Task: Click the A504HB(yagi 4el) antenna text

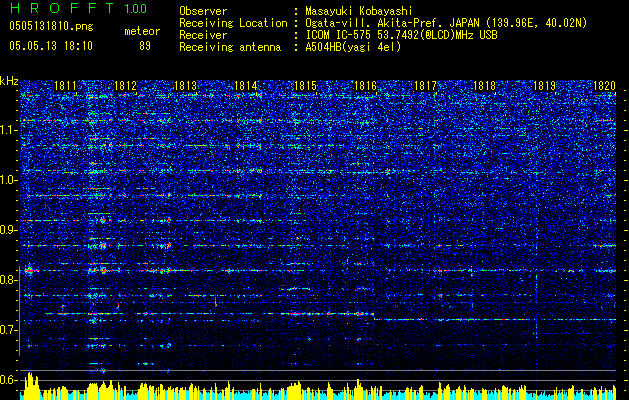Action: point(353,47)
